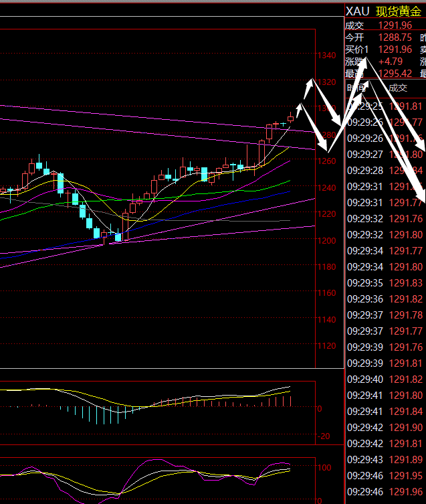Click the XAU symbol code in quote header
This screenshot has width=426, height=504.
coord(357,11)
